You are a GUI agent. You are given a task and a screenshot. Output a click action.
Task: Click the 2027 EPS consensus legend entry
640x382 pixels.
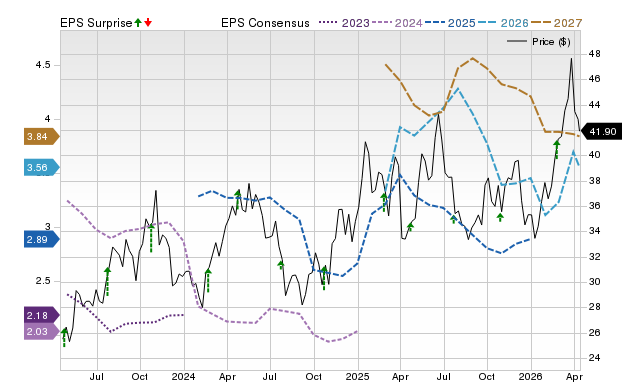click(556, 23)
